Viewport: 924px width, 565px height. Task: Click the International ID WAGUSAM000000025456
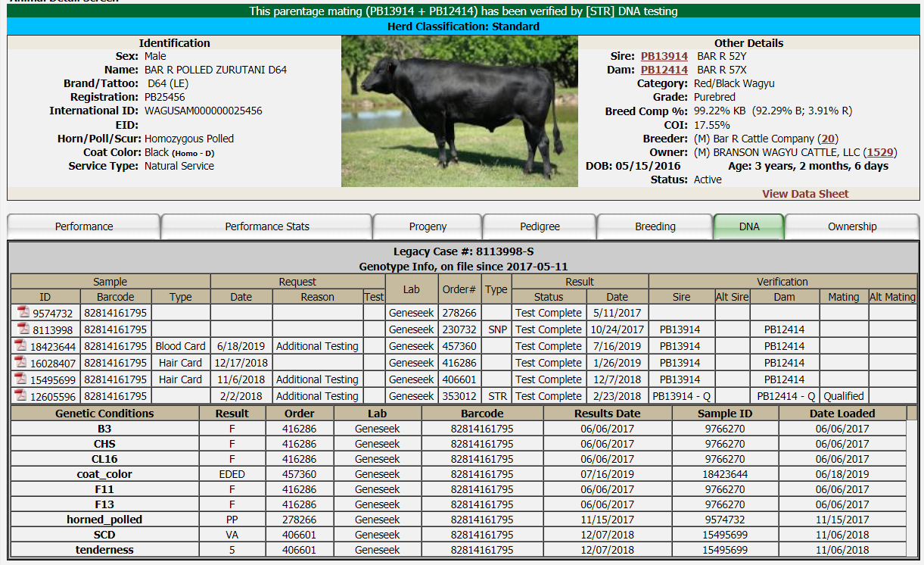pos(204,111)
